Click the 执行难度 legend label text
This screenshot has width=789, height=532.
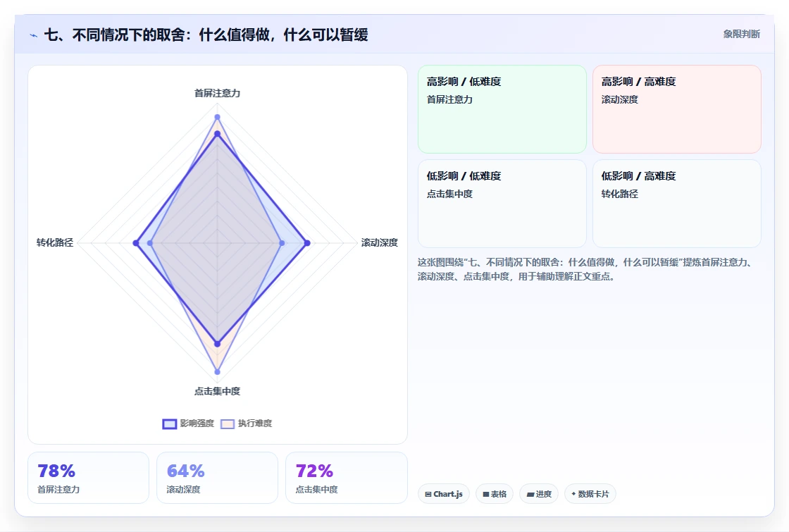[x=254, y=423]
